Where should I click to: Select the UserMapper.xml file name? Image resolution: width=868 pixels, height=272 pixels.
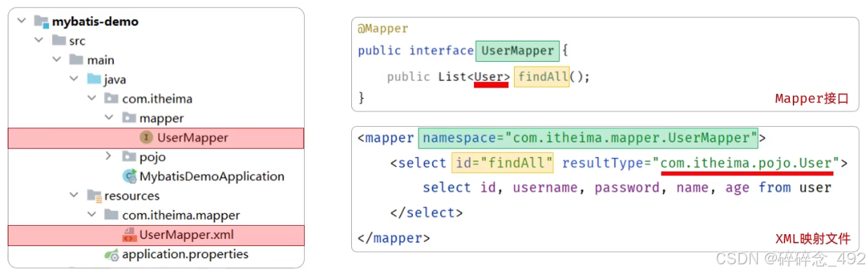point(187,235)
